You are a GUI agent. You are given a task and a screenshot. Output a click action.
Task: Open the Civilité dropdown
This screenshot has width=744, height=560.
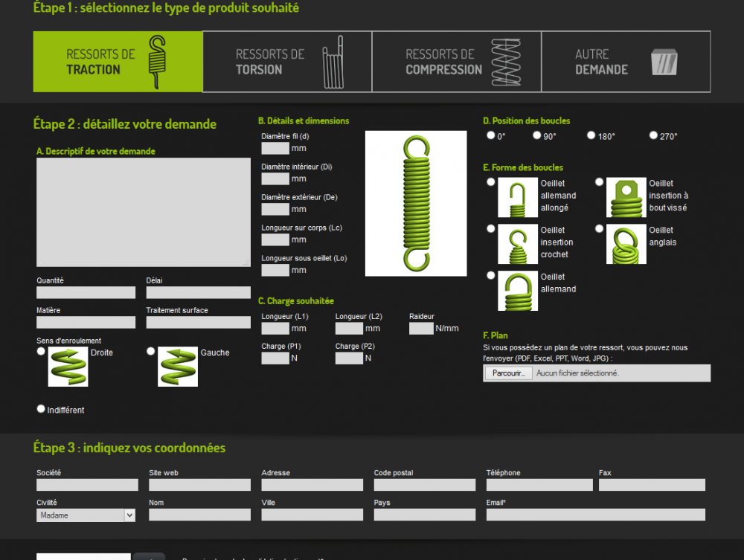86,515
